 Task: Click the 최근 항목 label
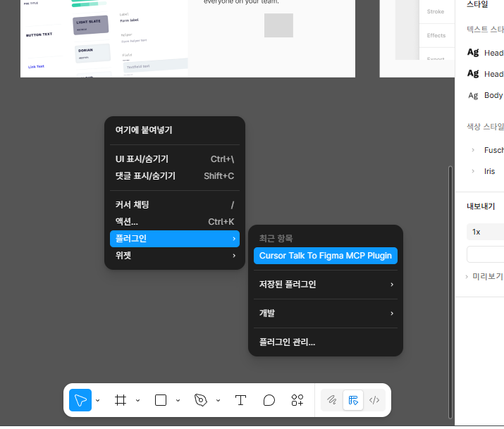(276, 238)
